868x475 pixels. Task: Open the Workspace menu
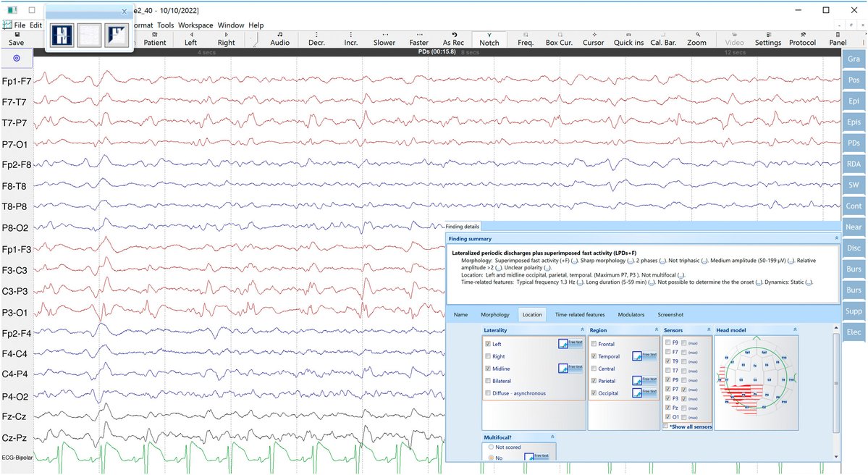(195, 25)
